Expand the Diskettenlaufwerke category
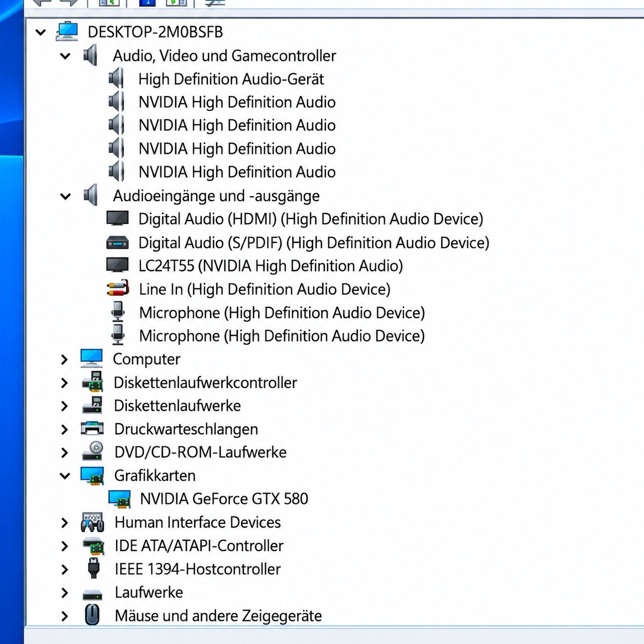Screen dimensions: 644x644 64,406
